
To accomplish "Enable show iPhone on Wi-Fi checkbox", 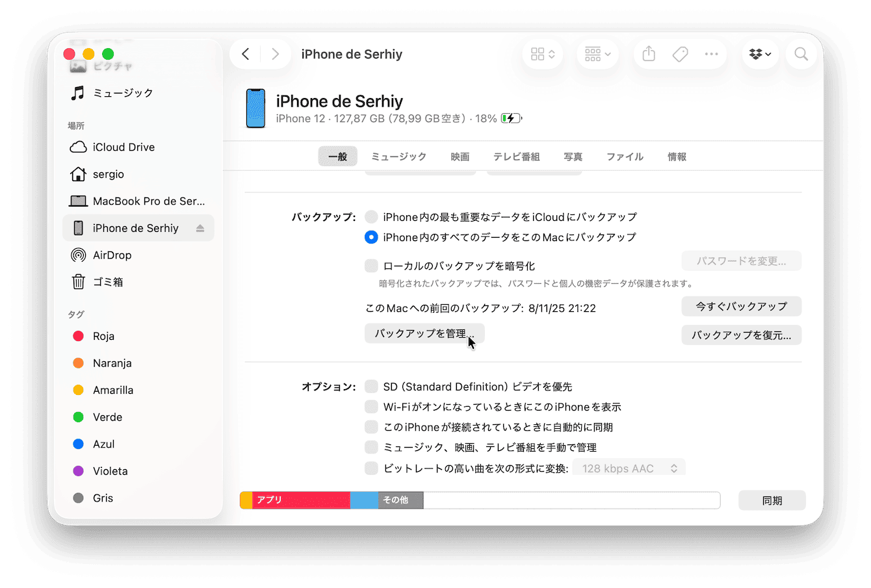I will [x=371, y=407].
